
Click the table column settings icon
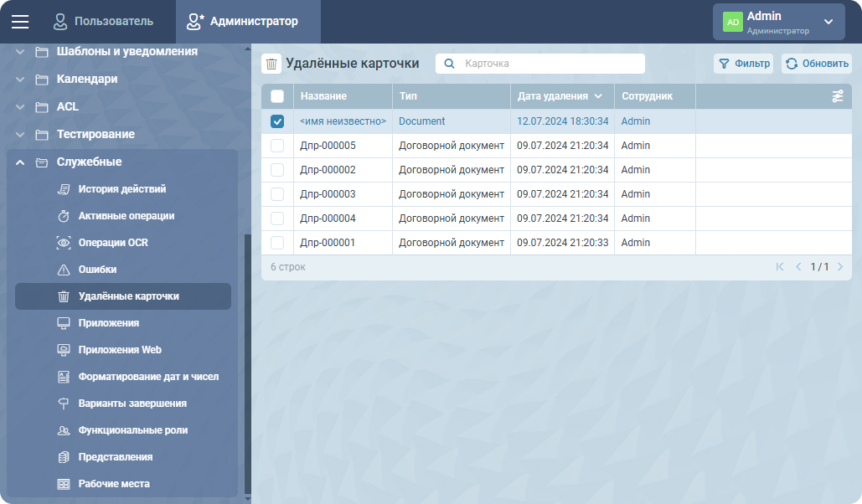(838, 96)
